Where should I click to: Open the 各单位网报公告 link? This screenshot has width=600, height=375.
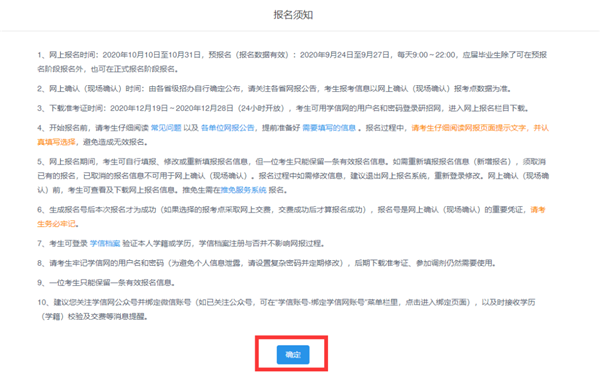(228, 128)
